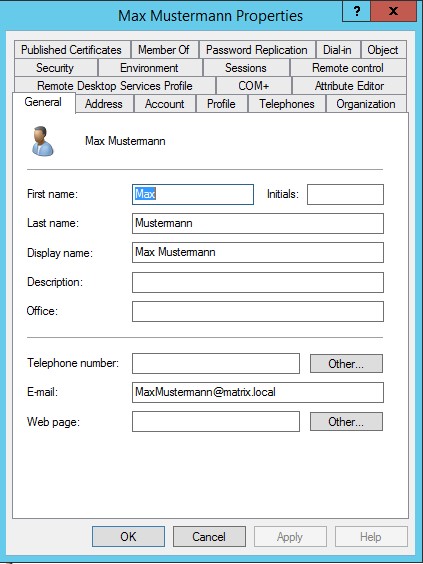Focus the Web page field
This screenshot has height=564, width=423.
point(216,422)
